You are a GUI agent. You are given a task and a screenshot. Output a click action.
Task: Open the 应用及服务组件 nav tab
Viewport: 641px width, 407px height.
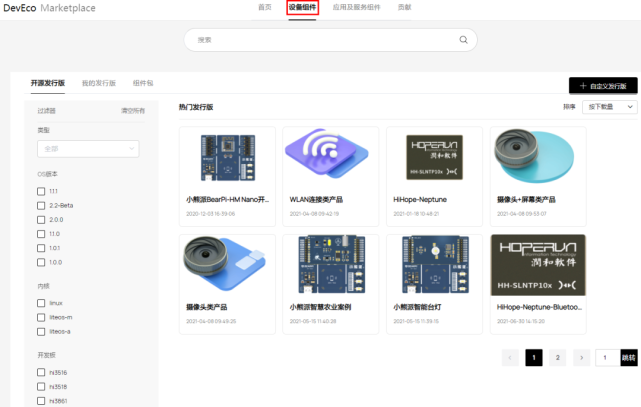tap(356, 7)
